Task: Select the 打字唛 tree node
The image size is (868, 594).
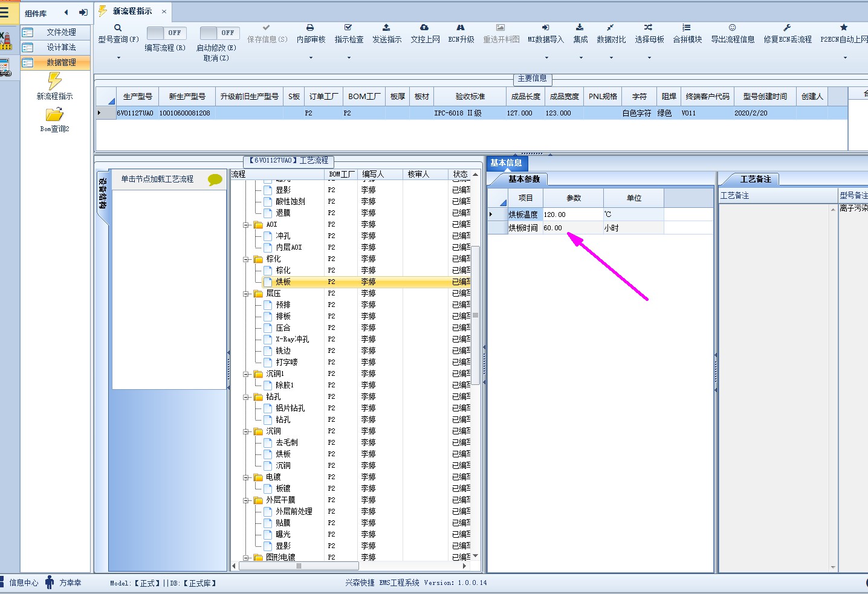Action: tap(287, 363)
